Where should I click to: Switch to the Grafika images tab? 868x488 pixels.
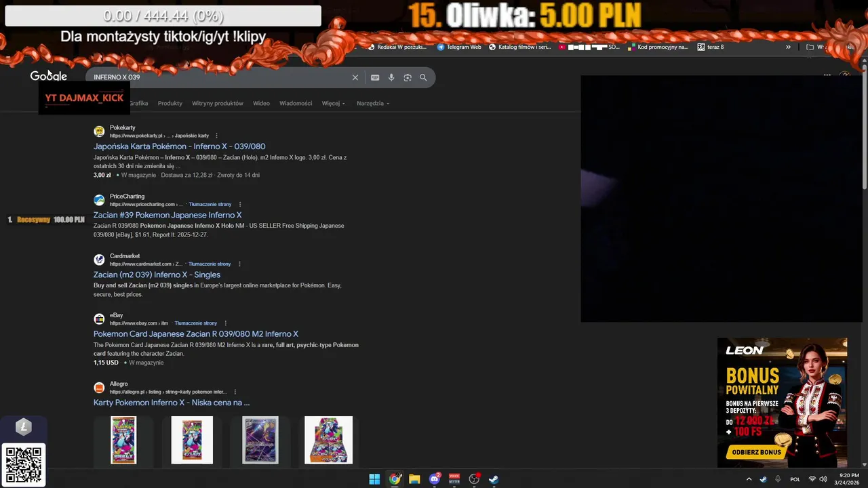point(138,104)
